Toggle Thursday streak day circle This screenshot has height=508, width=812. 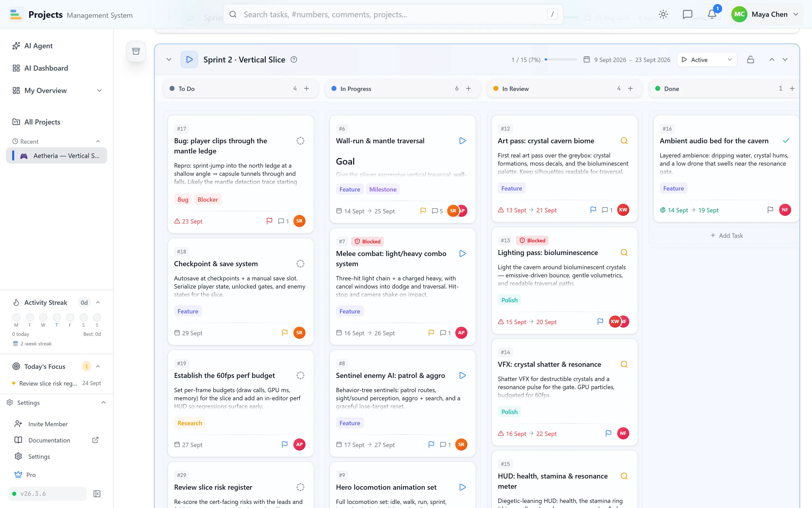57,317
